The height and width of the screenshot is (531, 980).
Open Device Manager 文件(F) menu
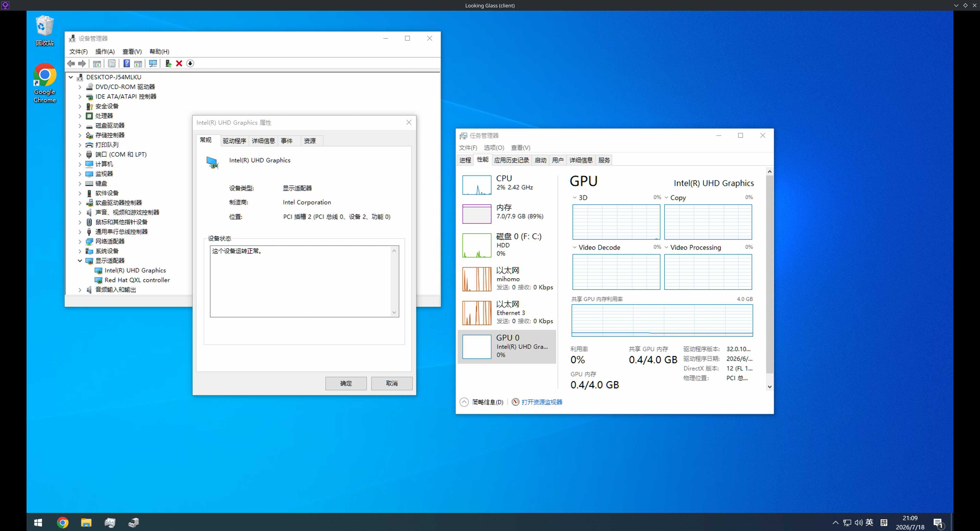point(78,51)
